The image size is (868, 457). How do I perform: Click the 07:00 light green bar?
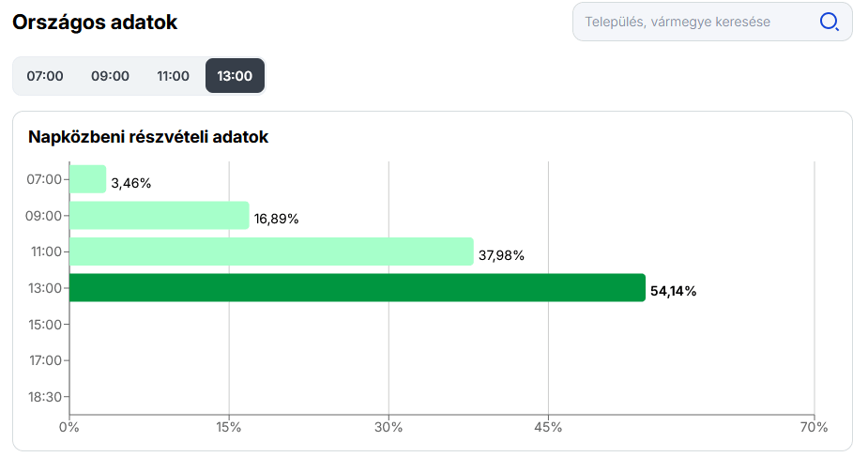pos(87,179)
